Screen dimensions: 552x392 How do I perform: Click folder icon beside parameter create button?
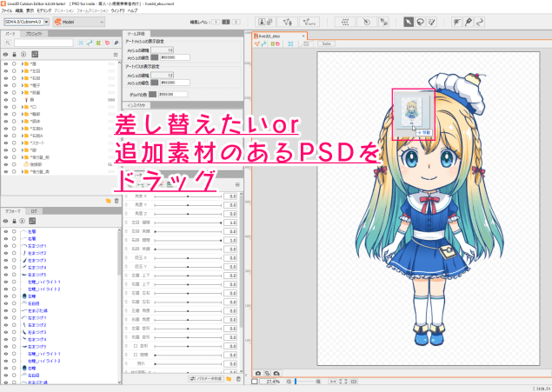pyautogui.click(x=229, y=379)
